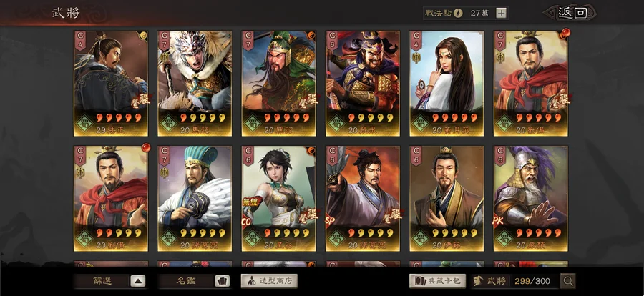
Task: Open the 典藏卡包 card pack collection
Action: point(437,281)
